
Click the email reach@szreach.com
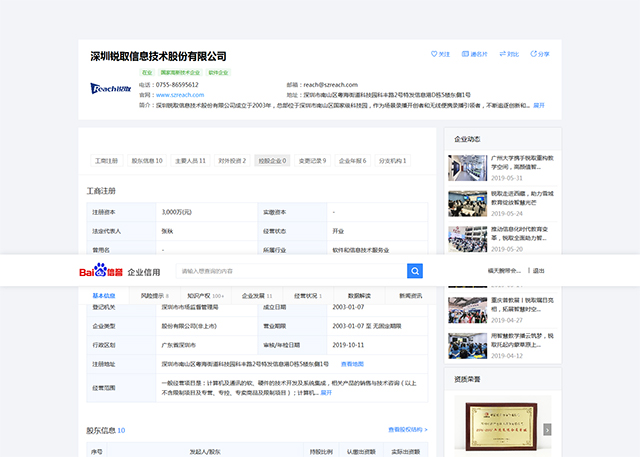[331, 85]
